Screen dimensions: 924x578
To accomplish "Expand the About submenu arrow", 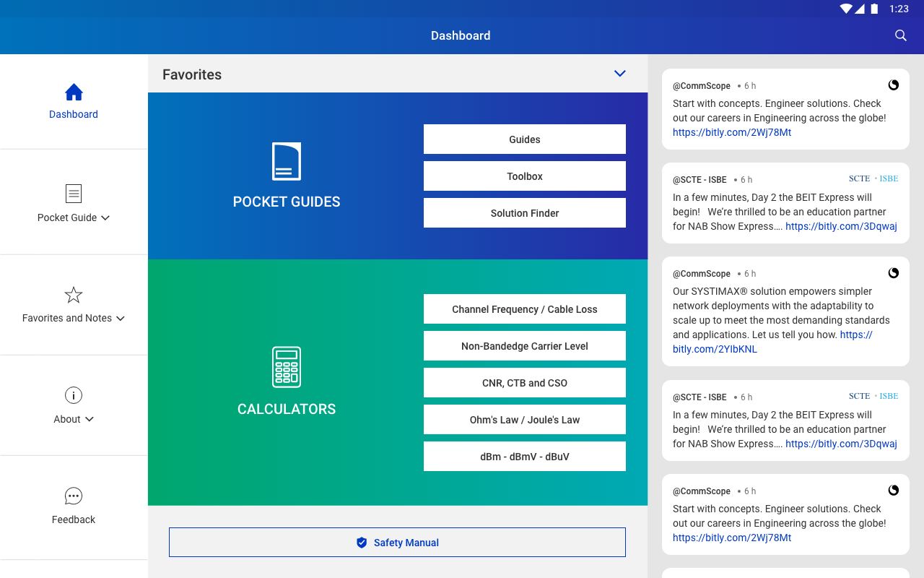I will tap(90, 419).
